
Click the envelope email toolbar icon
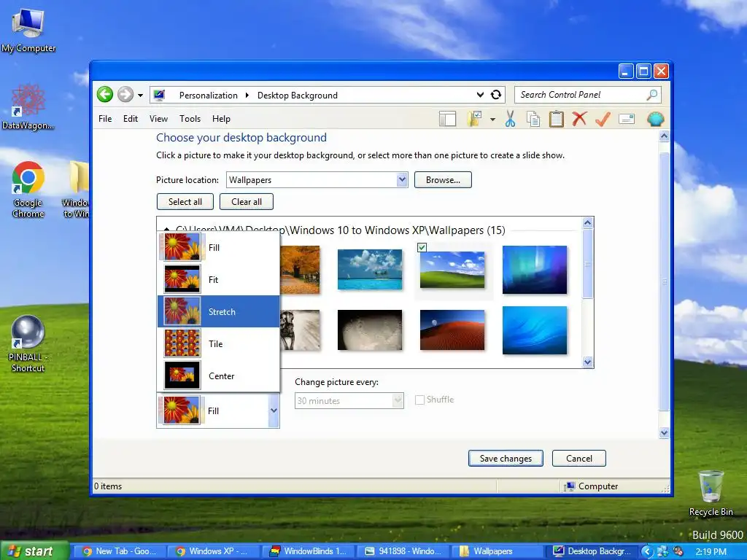(x=627, y=119)
